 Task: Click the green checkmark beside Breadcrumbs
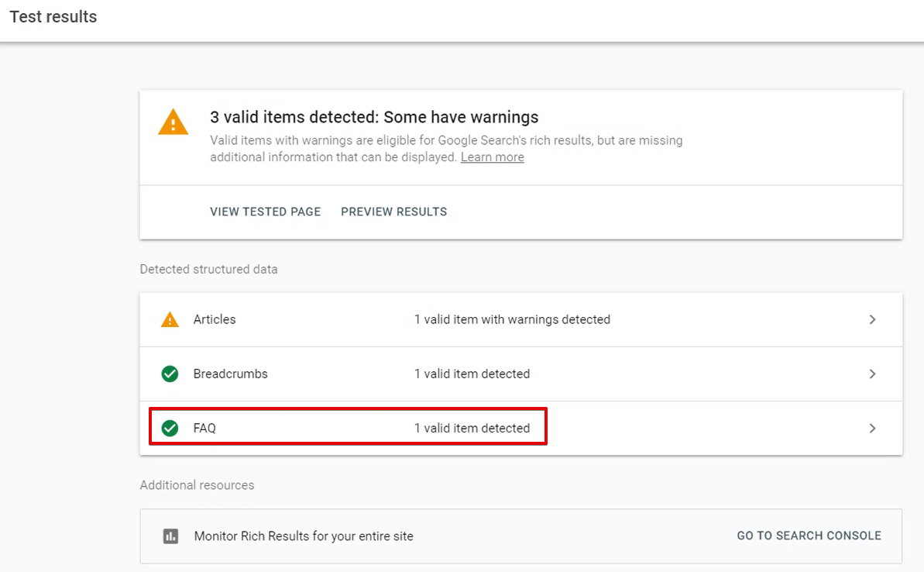click(x=170, y=374)
